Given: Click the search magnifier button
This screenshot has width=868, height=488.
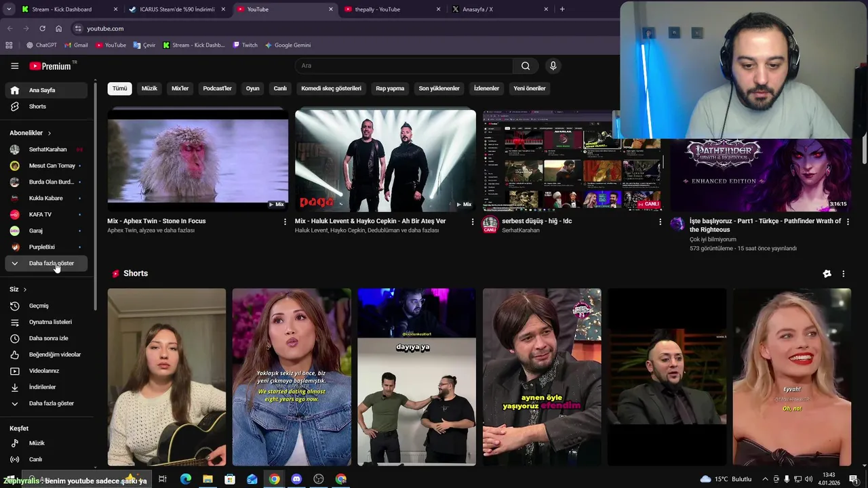Looking at the screenshot, I should click(x=526, y=66).
